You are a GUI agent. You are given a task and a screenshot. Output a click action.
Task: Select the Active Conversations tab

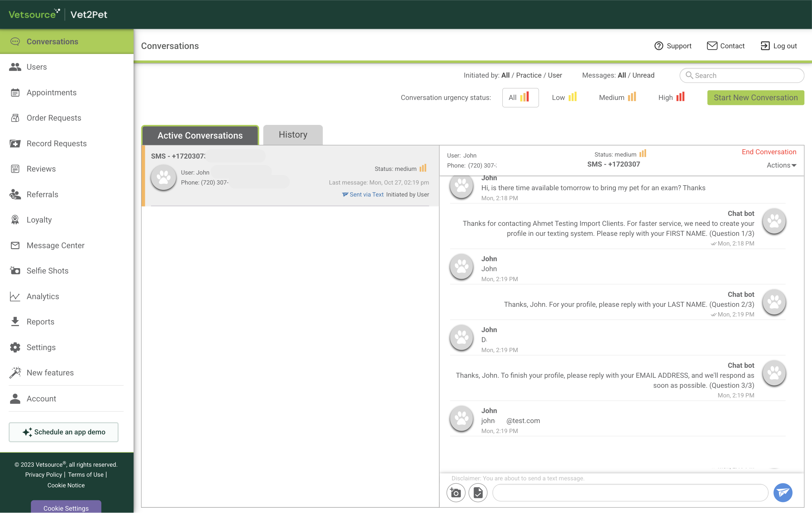point(200,136)
